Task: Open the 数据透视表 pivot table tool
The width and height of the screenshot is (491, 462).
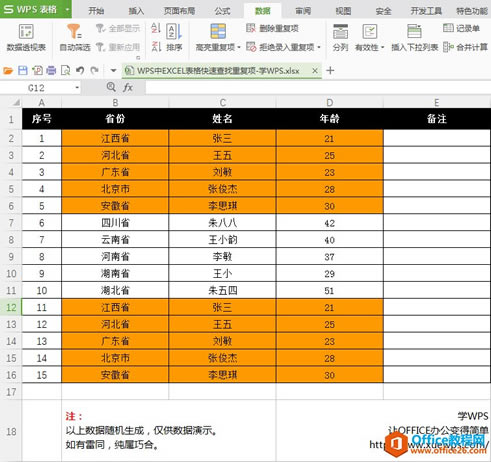Action: coord(26,37)
